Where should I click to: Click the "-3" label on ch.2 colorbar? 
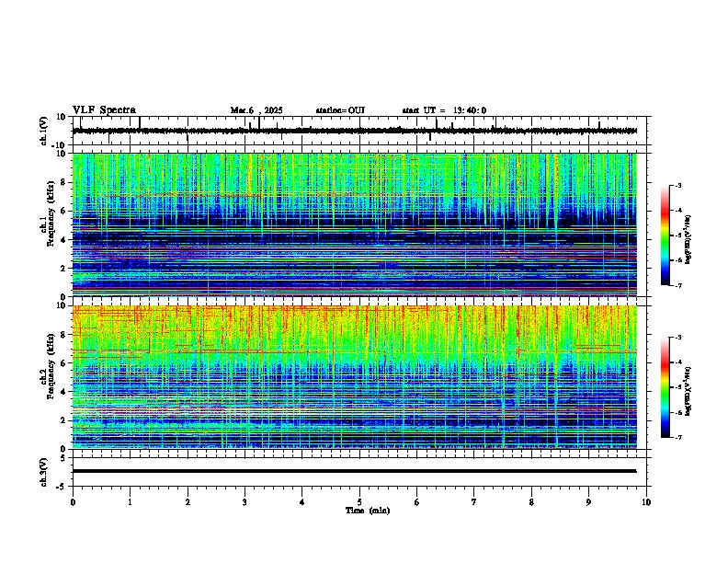click(677, 338)
